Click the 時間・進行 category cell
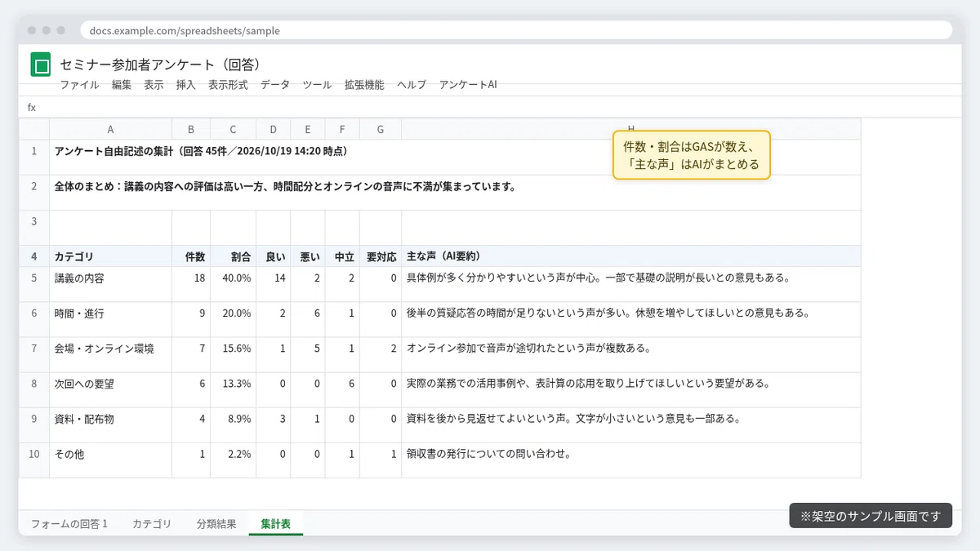 (110, 319)
